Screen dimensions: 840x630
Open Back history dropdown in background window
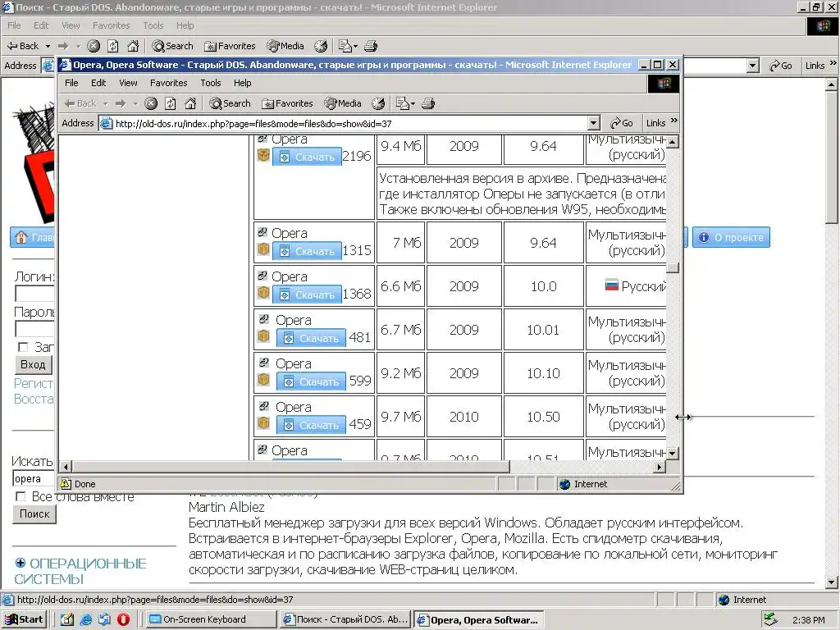[48, 46]
